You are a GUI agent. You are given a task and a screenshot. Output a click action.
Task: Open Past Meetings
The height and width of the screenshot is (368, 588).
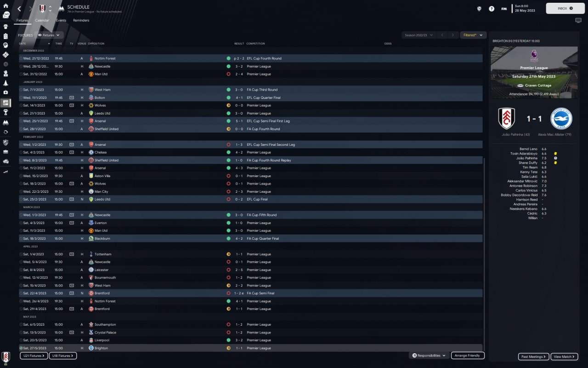[x=533, y=356]
